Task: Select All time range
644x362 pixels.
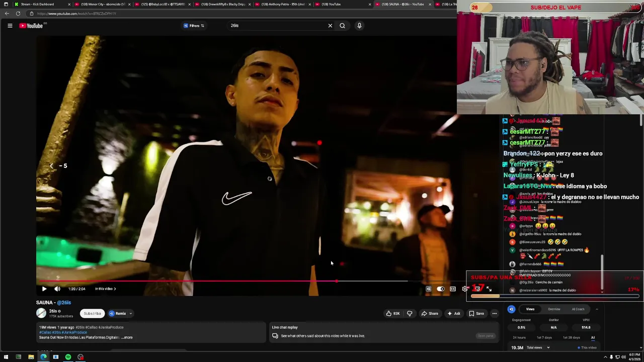Action: [593, 337]
